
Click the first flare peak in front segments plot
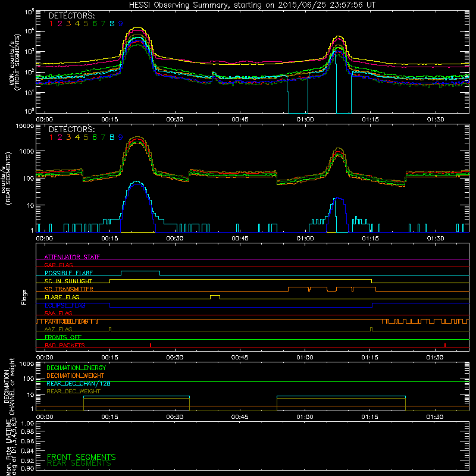[137, 28]
